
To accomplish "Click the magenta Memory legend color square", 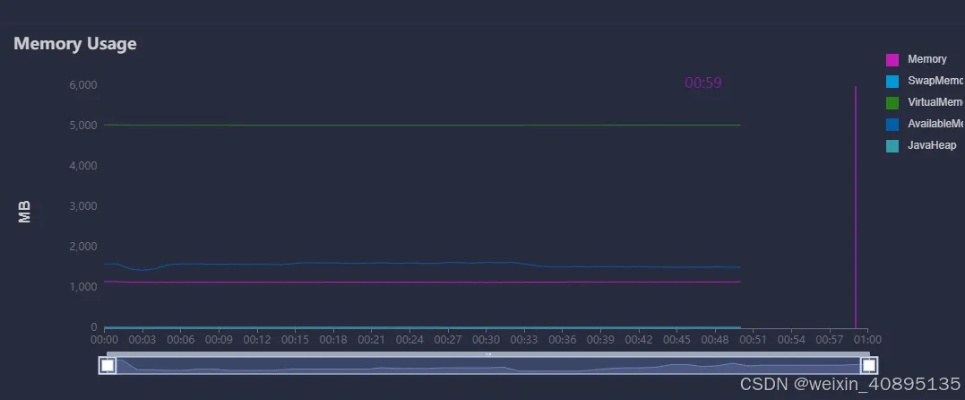I will point(893,60).
